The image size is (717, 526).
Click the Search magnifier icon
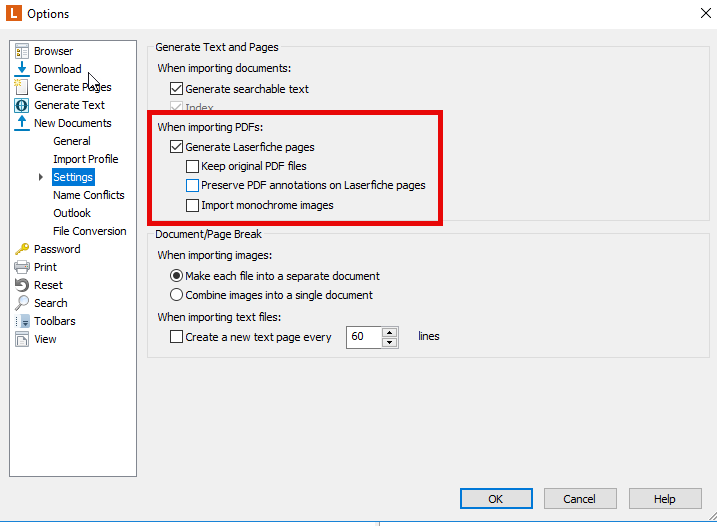point(21,303)
